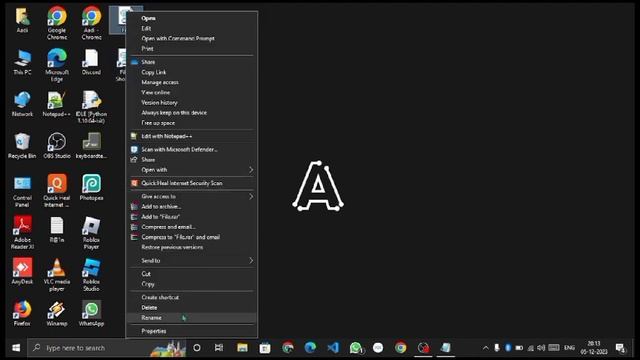Expand the Give access to submenu

pyautogui.click(x=192, y=196)
